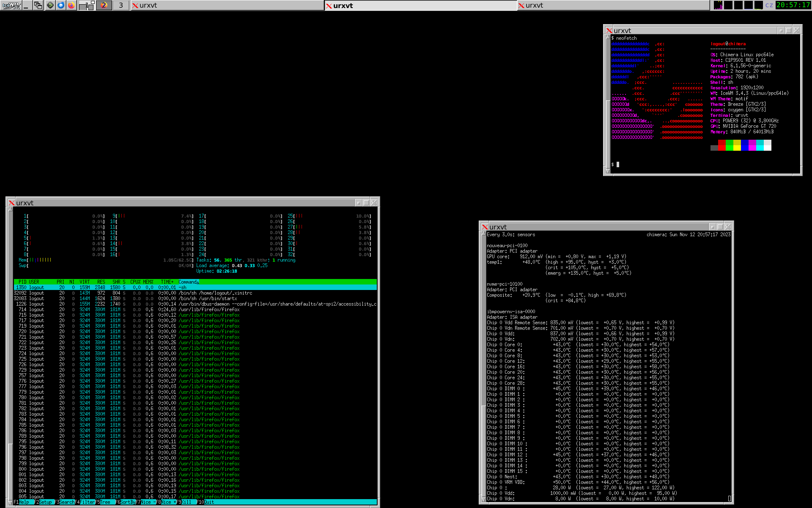Switch to workspace 3

tap(121, 5)
